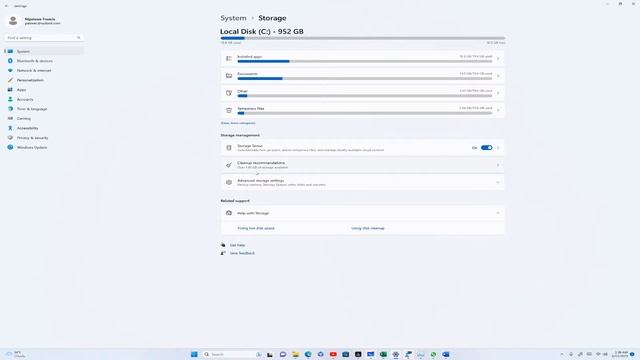640x360 pixels.
Task: Open the taskbar clock and date
Action: pyautogui.click(x=620, y=354)
